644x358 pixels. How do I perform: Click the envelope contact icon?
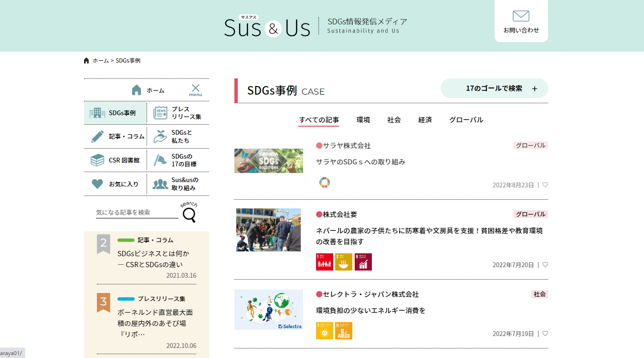(521, 16)
